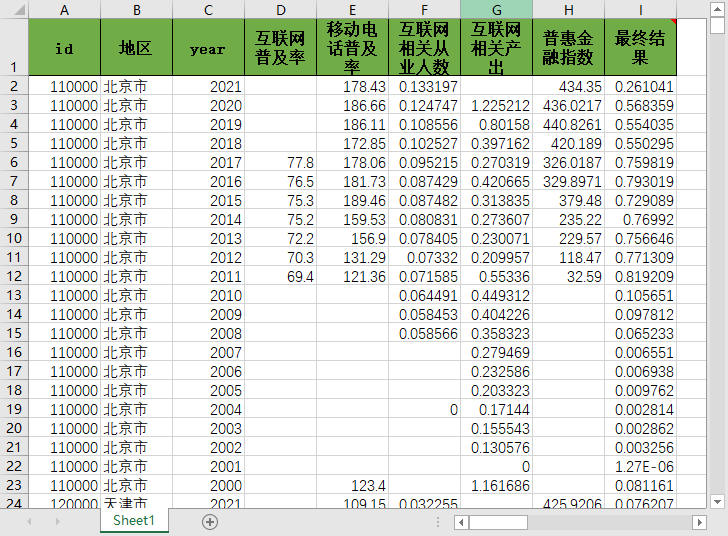Select row 12 header
The width and height of the screenshot is (728, 536).
click(x=14, y=276)
